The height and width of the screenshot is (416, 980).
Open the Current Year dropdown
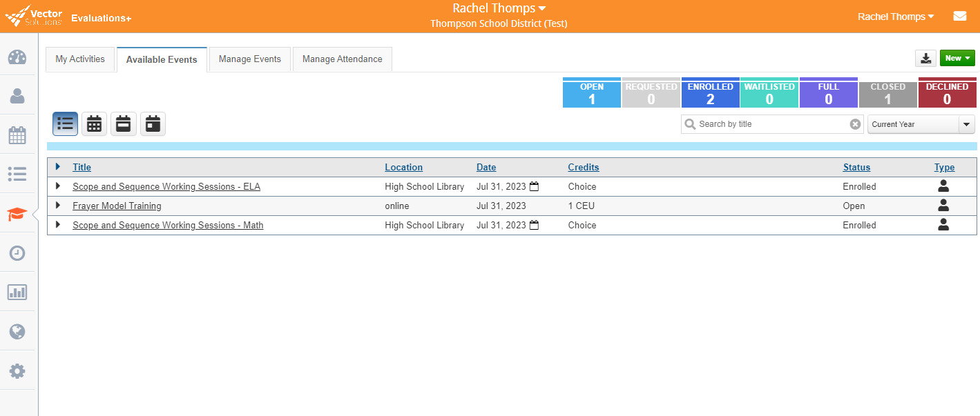click(921, 124)
